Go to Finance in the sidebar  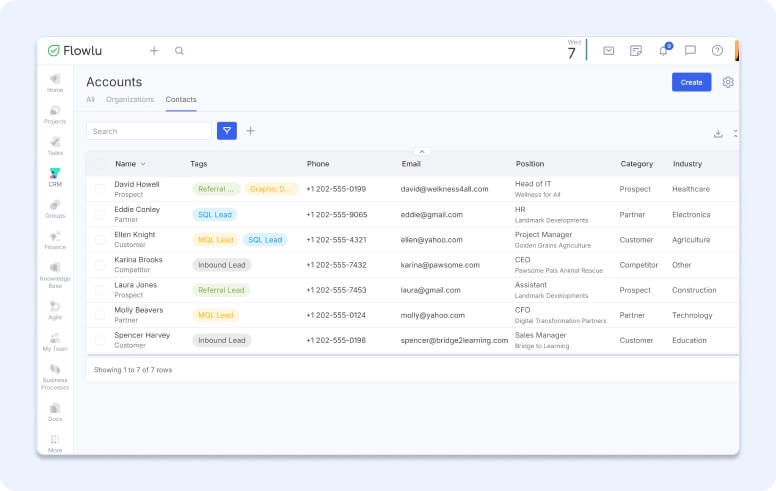click(x=55, y=239)
